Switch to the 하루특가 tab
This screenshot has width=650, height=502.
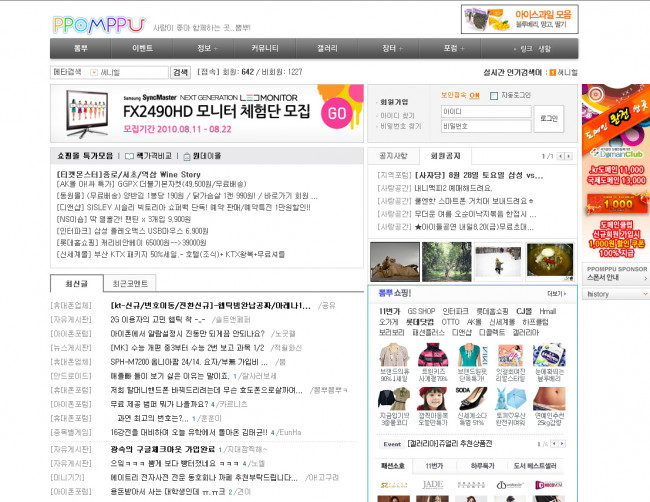point(483,466)
